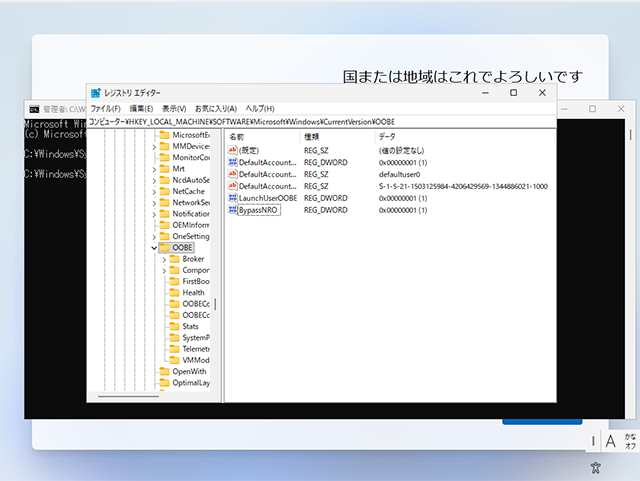
Task: Open the お気に入り(A) menu
Action: pyautogui.click(x=214, y=108)
